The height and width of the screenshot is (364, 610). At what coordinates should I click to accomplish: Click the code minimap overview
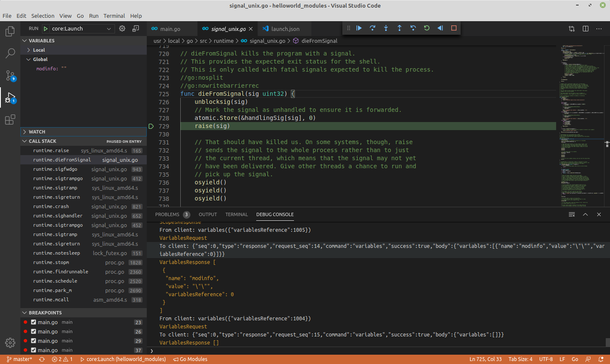580,126
